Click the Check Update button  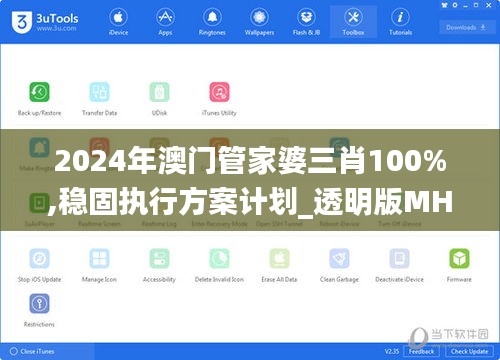click(469, 351)
